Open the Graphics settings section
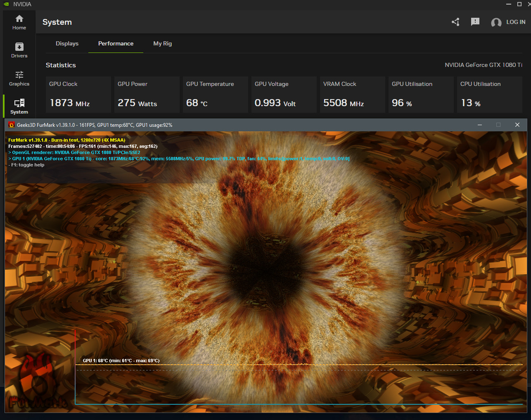 click(19, 78)
